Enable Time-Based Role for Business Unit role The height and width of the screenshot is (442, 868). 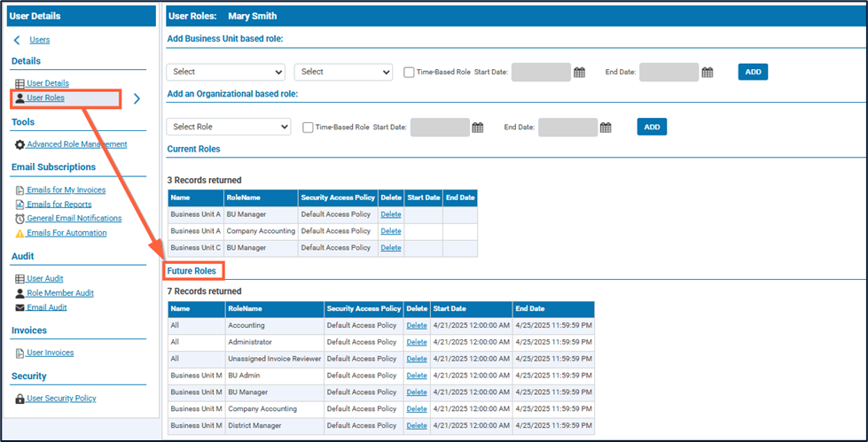pos(409,72)
